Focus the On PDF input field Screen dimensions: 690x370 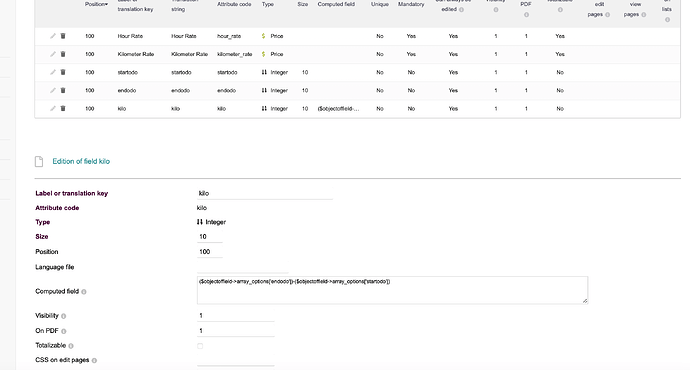[236, 331]
